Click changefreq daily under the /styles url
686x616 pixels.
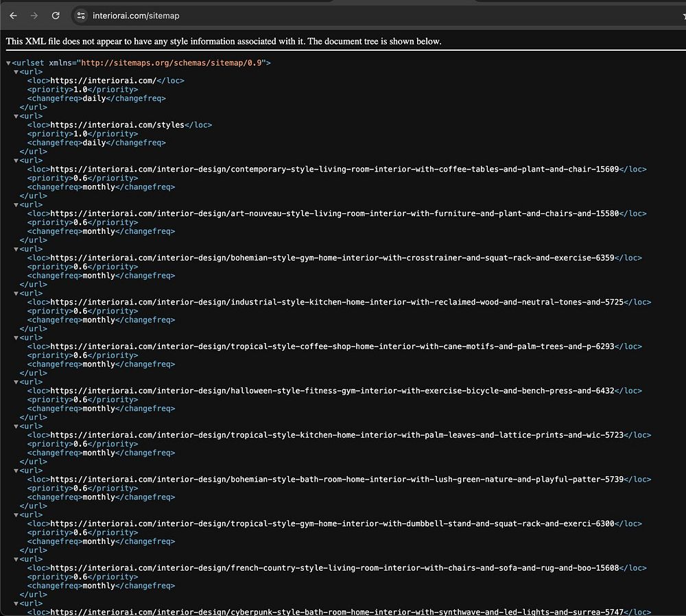(94, 143)
